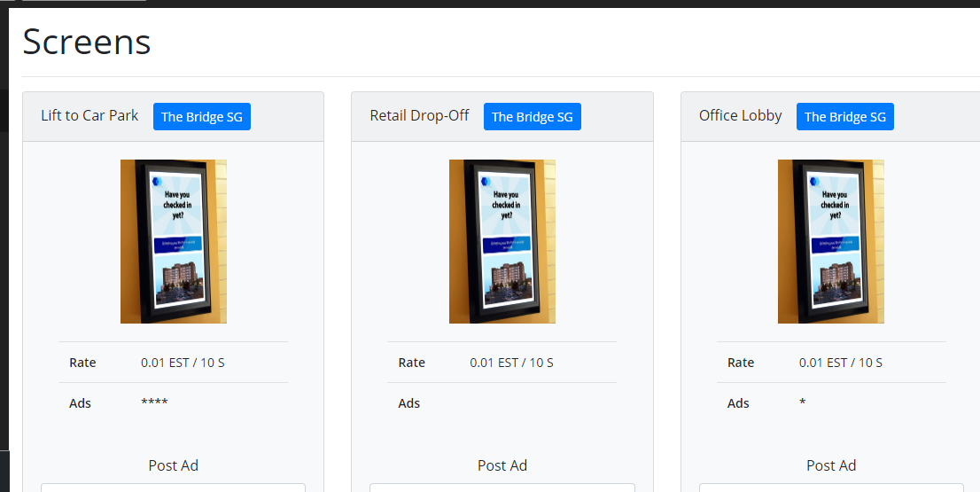980x492 pixels.
Task: Open the Office Lobby screen thumbnail
Action: tap(830, 241)
